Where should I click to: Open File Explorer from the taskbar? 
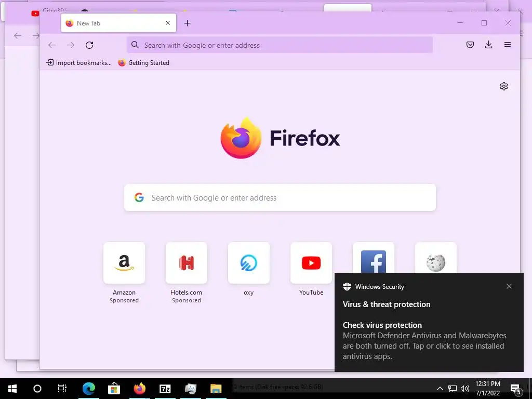216,389
